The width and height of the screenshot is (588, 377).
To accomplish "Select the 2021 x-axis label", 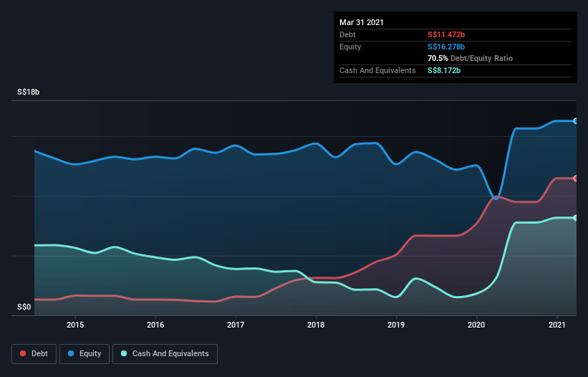I will 556,325.
